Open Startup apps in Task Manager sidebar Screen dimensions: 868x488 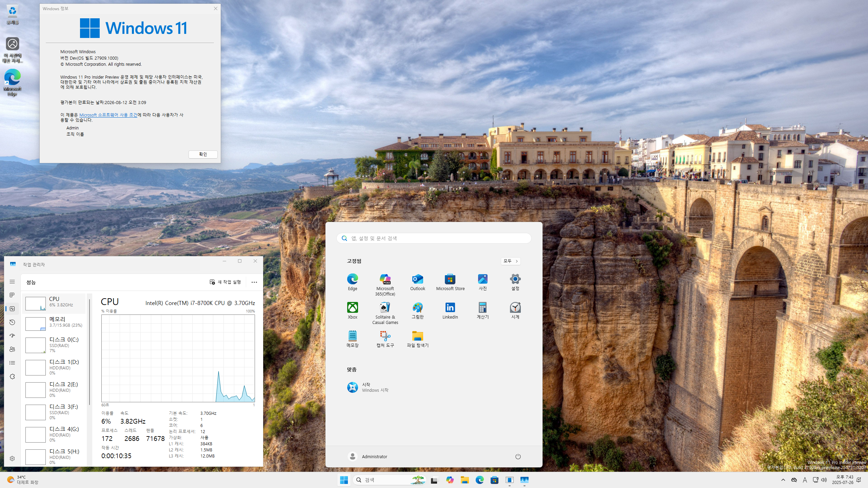pos(12,336)
